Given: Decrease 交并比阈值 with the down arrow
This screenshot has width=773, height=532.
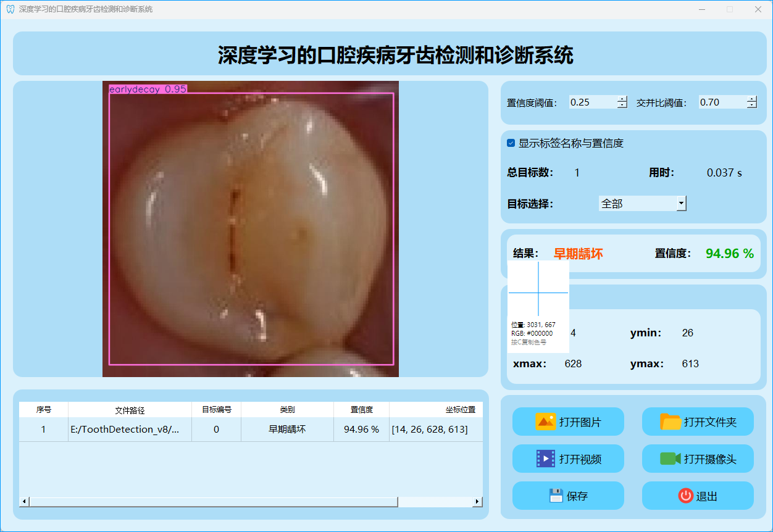Looking at the screenshot, I should click(751, 106).
